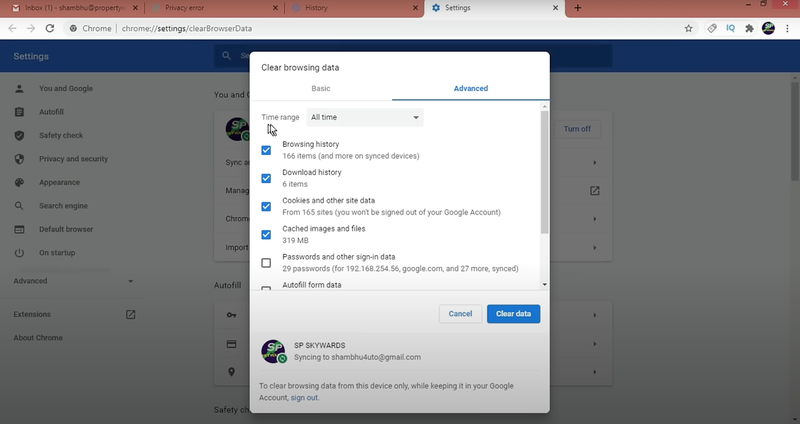This screenshot has width=800, height=424.
Task: Uncheck the Browsing history checkbox
Action: (x=266, y=150)
